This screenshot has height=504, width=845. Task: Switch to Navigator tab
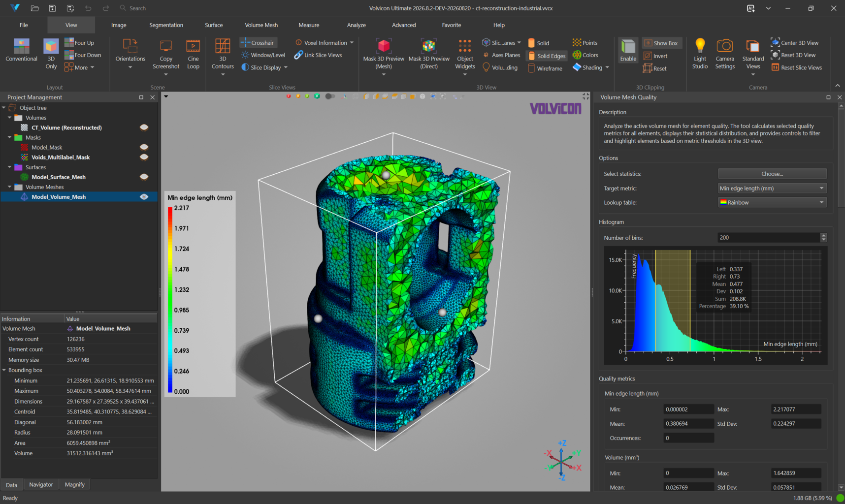click(x=41, y=485)
